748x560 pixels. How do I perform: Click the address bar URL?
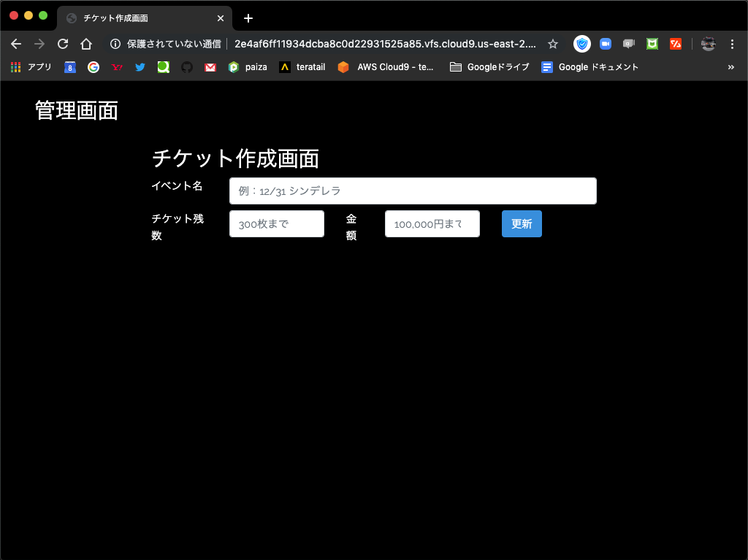[385, 44]
